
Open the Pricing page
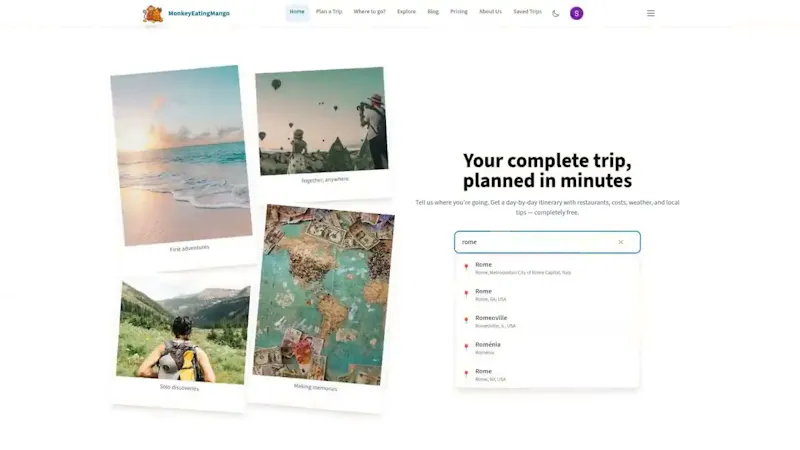tap(459, 12)
